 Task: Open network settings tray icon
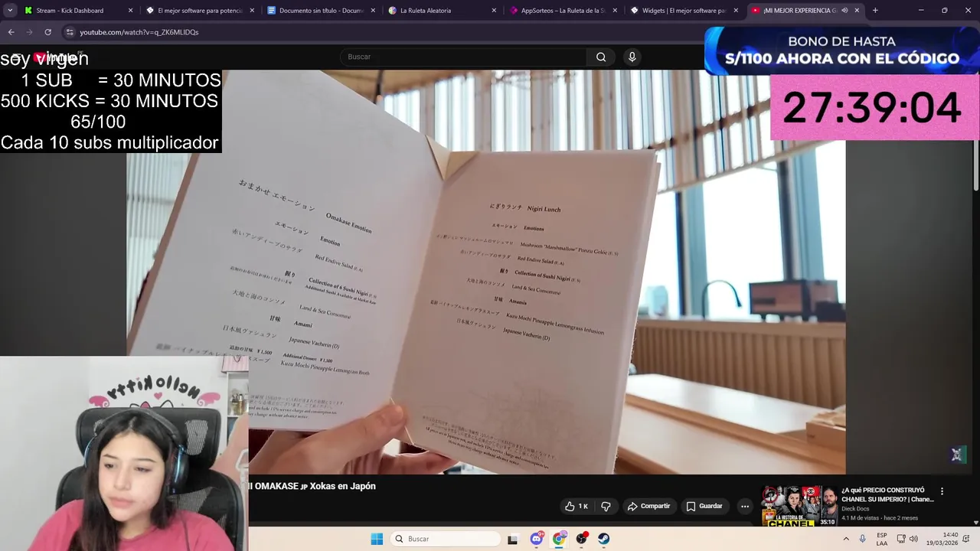point(901,539)
